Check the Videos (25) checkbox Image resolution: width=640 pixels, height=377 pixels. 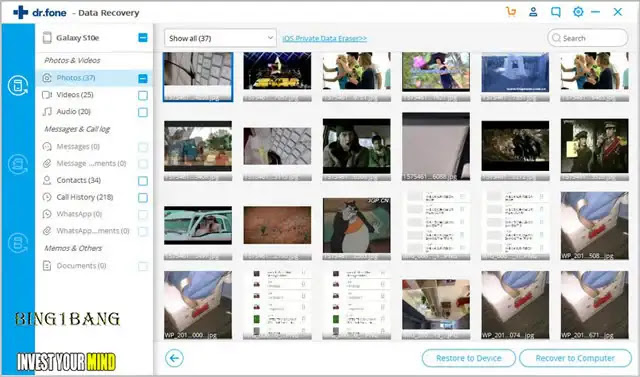coord(143,95)
